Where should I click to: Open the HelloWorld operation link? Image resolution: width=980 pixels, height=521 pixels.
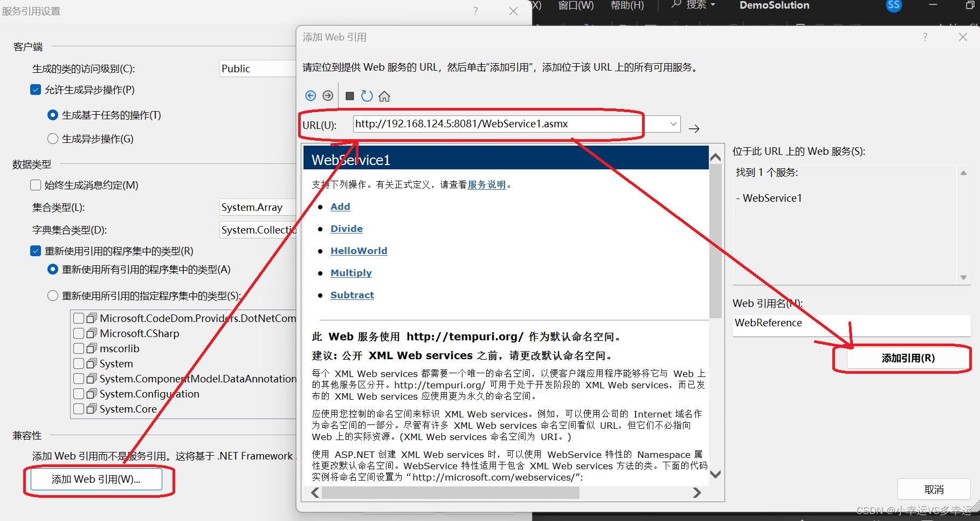tap(359, 251)
